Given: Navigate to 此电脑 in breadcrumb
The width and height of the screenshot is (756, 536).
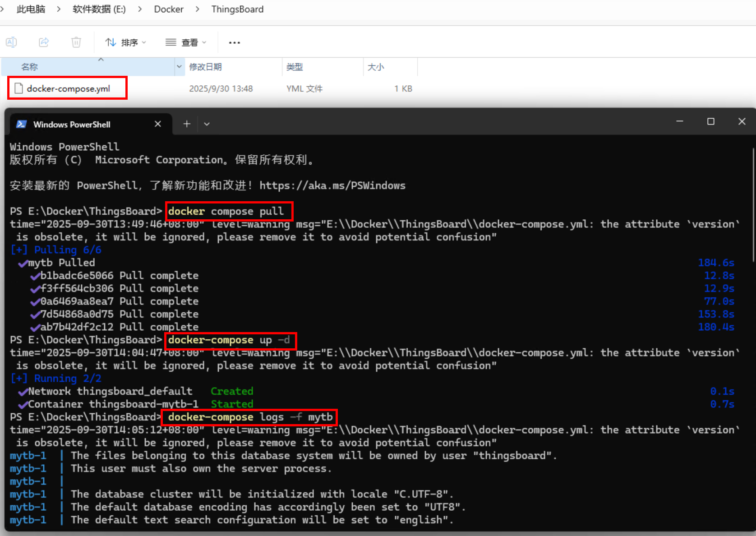Looking at the screenshot, I should [x=31, y=9].
